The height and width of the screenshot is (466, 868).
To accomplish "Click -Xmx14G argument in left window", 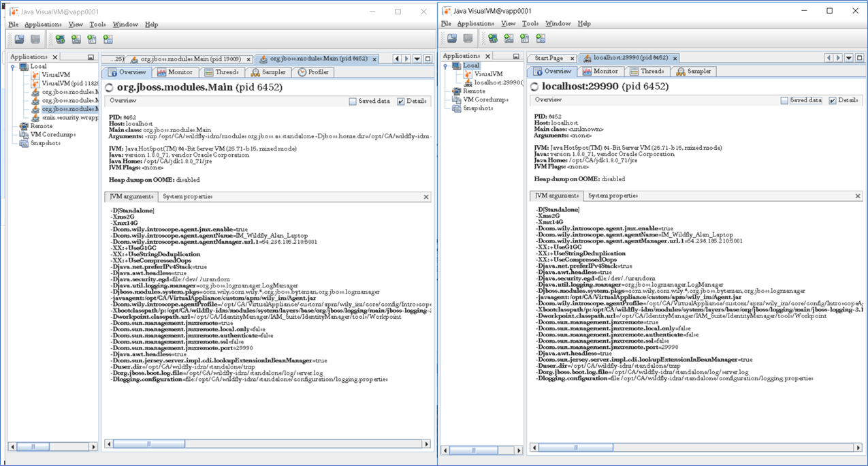I will click(126, 222).
